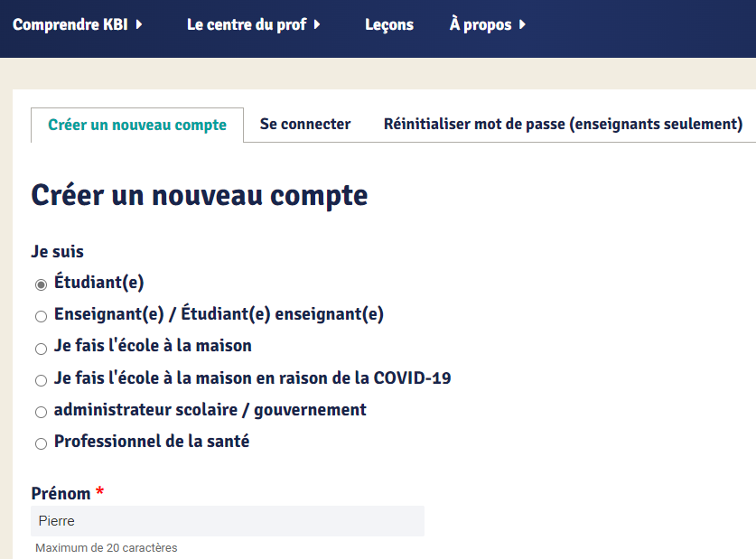Click the arrow beside Comprendre KBI
This screenshot has height=559, width=756.
tap(139, 25)
